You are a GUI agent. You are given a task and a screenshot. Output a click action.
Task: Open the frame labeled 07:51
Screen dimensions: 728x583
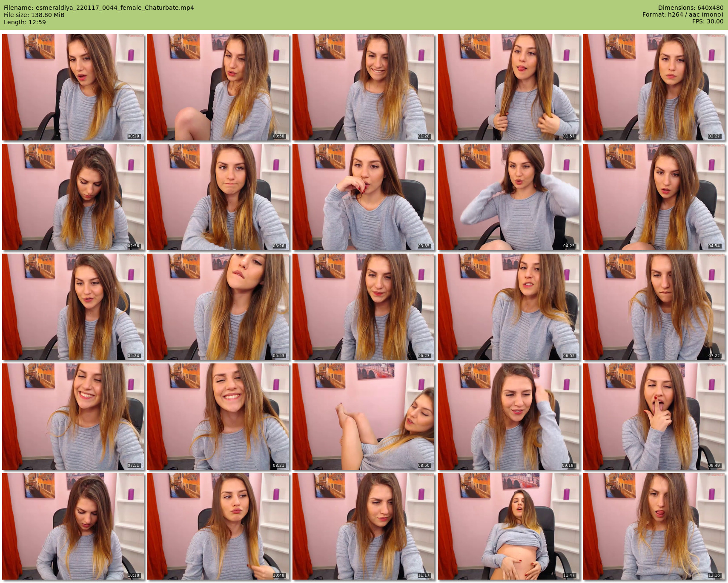pyautogui.click(x=73, y=417)
